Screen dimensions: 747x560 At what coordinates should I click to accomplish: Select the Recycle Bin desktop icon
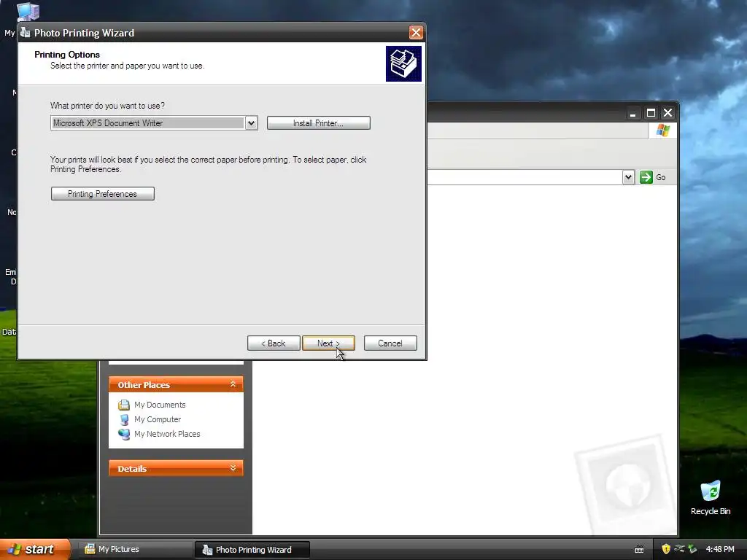pos(711,498)
